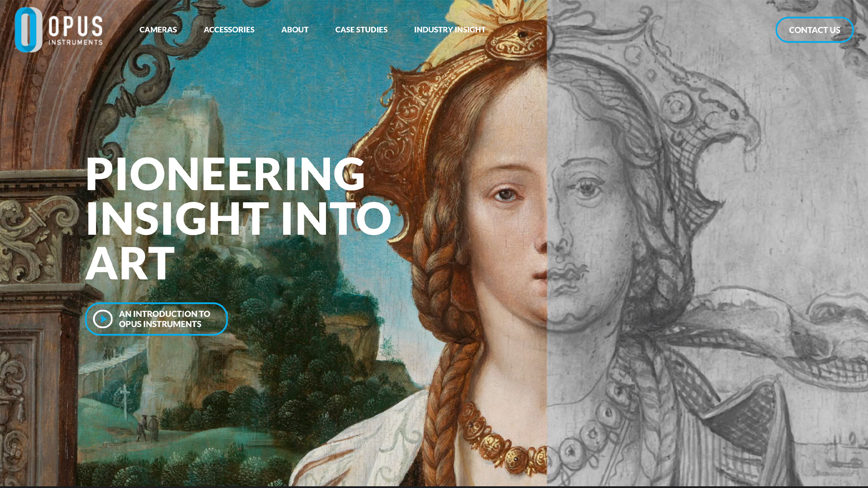Play the introduction video circle icon
Screen dimensions: 868x488
[103, 319]
